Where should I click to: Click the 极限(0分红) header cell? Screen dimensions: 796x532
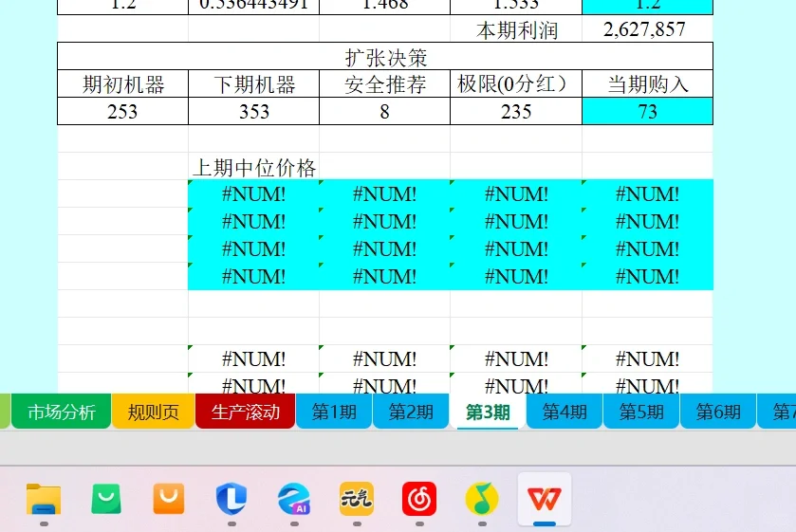516,83
